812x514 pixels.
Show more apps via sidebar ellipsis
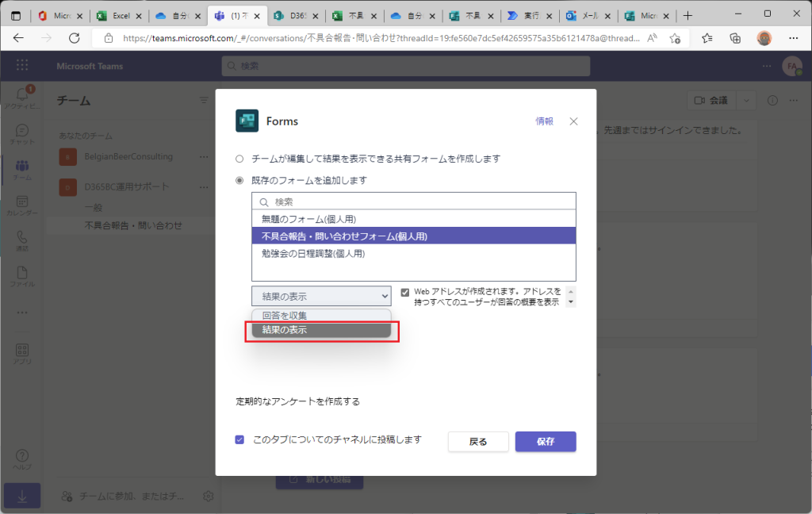tap(21, 313)
